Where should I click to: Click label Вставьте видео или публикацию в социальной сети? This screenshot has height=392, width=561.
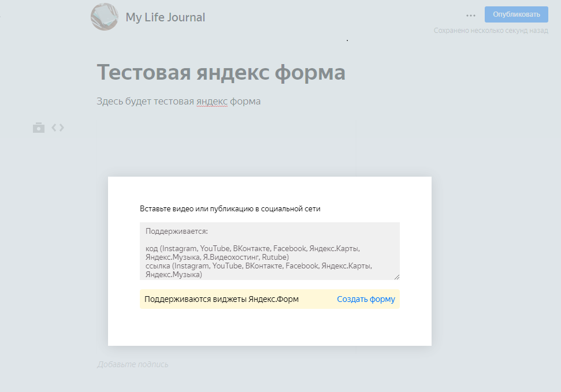click(x=230, y=209)
